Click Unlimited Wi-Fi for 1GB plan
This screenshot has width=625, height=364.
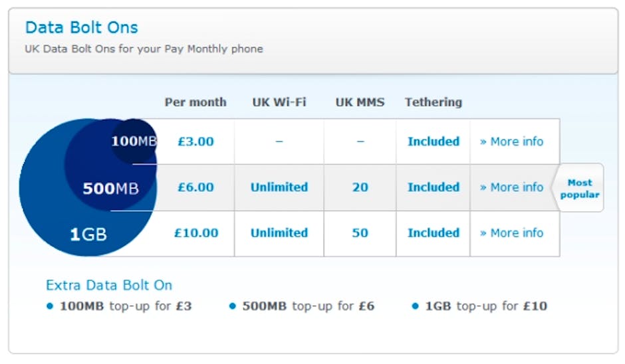279,233
